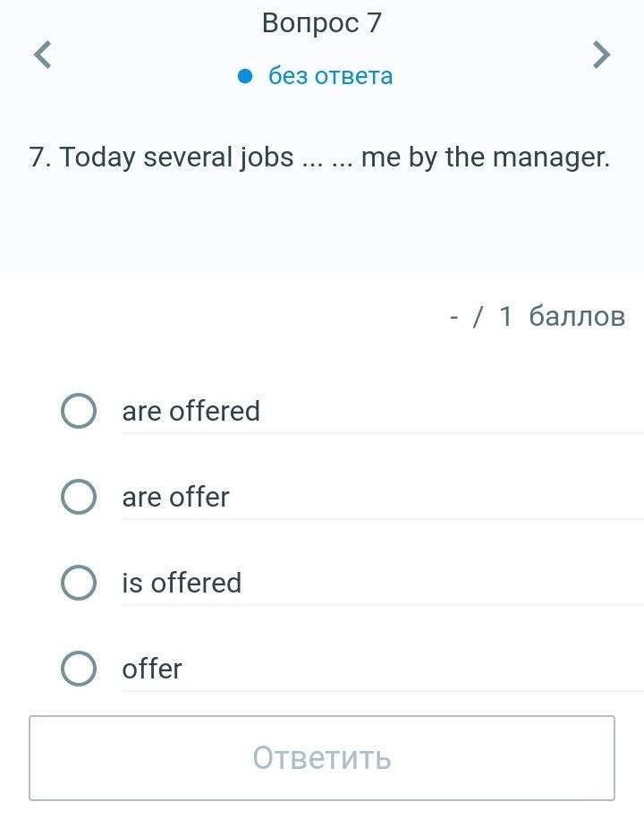
Task: Select the "are offer" radio button
Action: tap(79, 497)
